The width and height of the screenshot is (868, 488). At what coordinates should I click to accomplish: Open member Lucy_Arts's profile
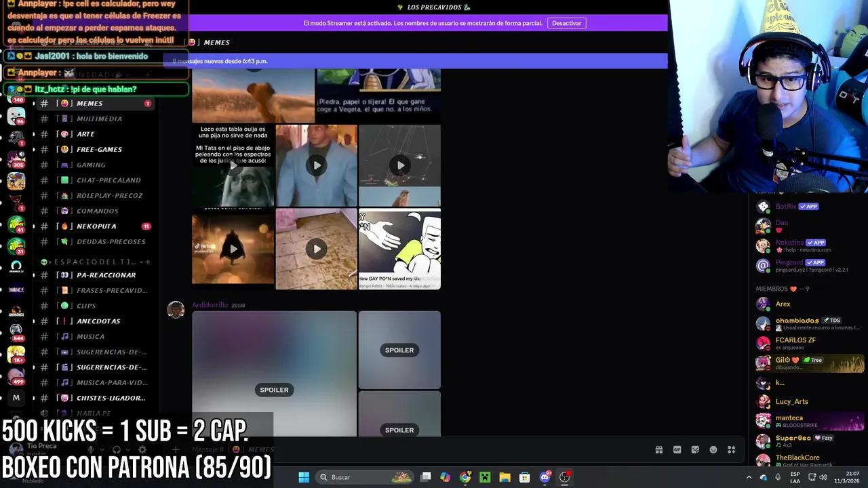click(809, 402)
